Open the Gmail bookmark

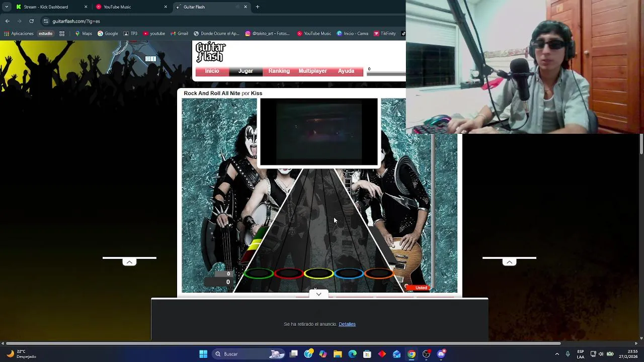(x=179, y=34)
